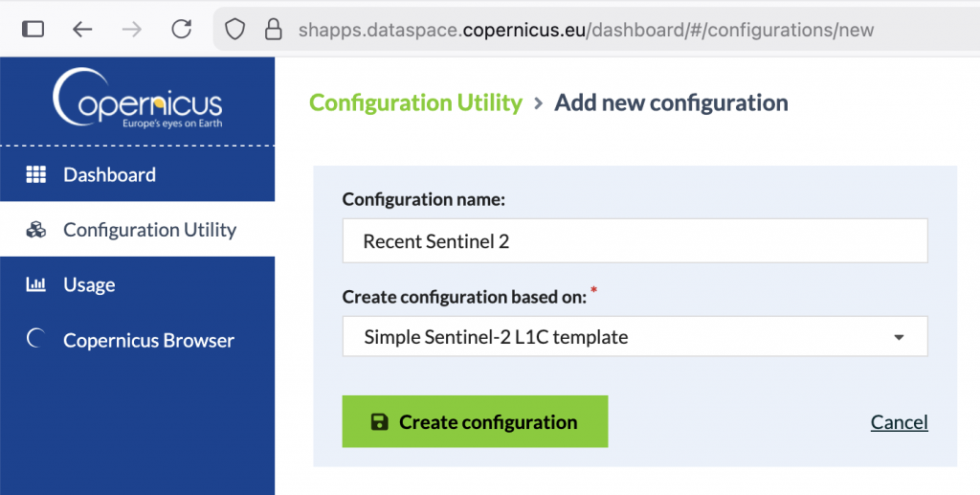The width and height of the screenshot is (980, 495).
Task: Follow the green Configuration Utility breadcrumb link
Action: [x=415, y=102]
